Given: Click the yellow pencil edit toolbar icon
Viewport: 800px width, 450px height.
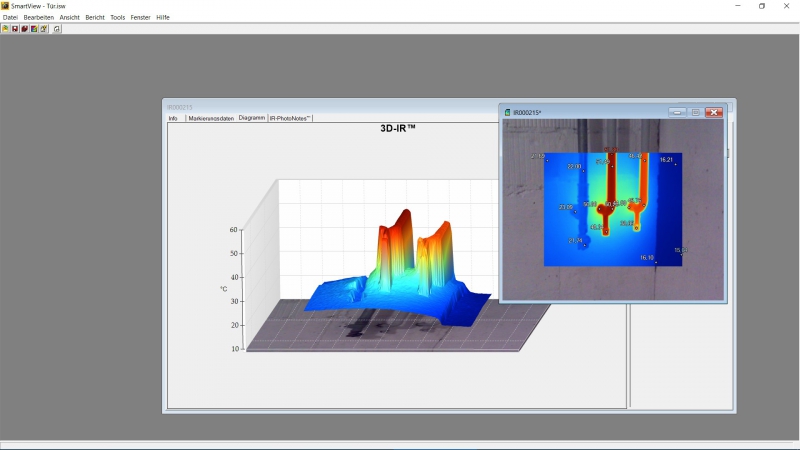Looking at the screenshot, I should [42, 29].
